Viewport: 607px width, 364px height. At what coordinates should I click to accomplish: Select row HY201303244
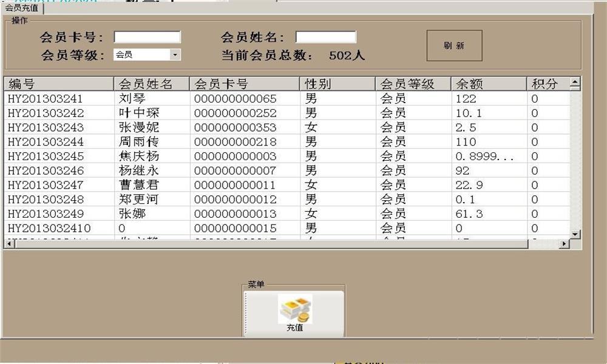click(287, 141)
